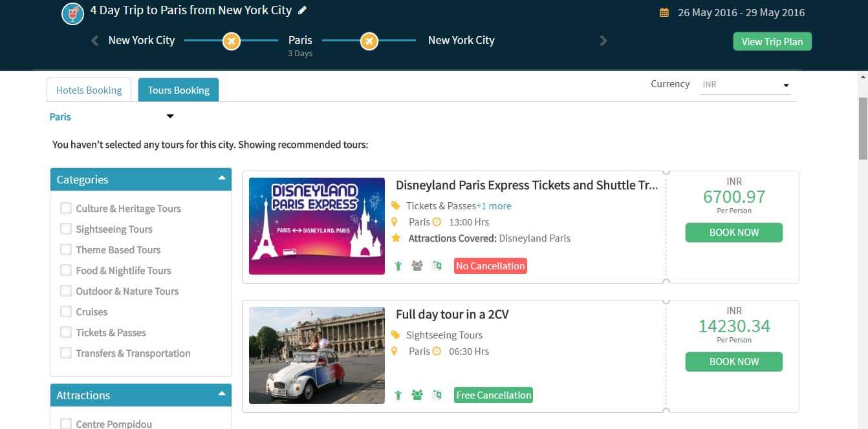
Task: Click voucher icon on Disneyland card
Action: tap(437, 266)
